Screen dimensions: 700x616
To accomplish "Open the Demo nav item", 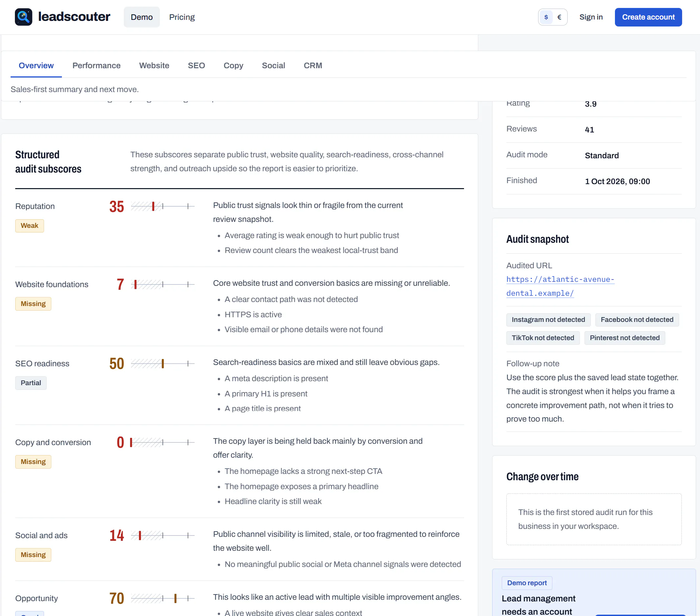I will point(142,17).
